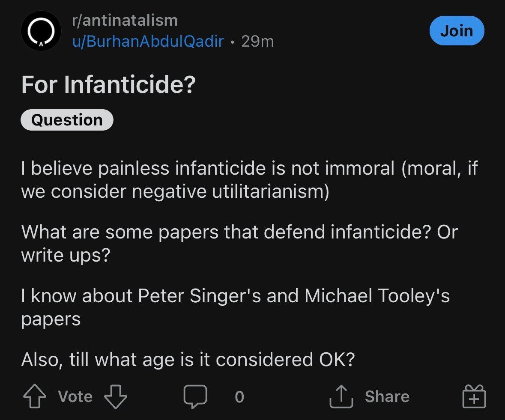Open the post titled "For Infanticide?"
Viewport: 505px width, 420px height.
[x=108, y=84]
